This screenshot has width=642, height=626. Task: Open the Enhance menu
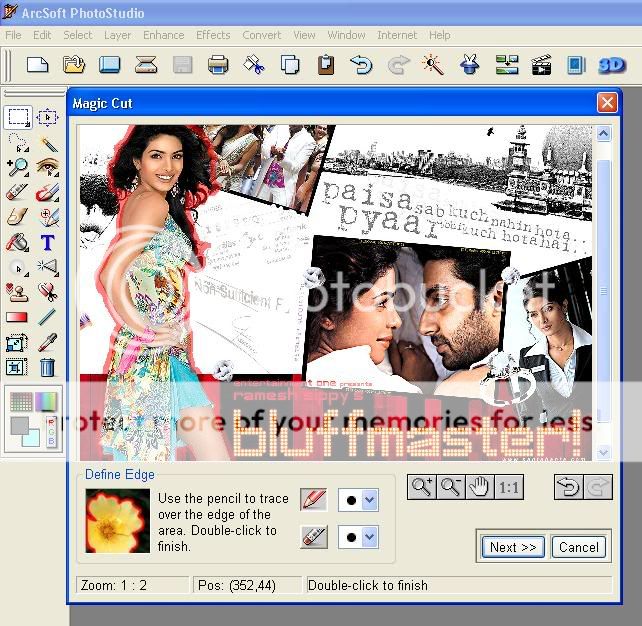pos(163,35)
